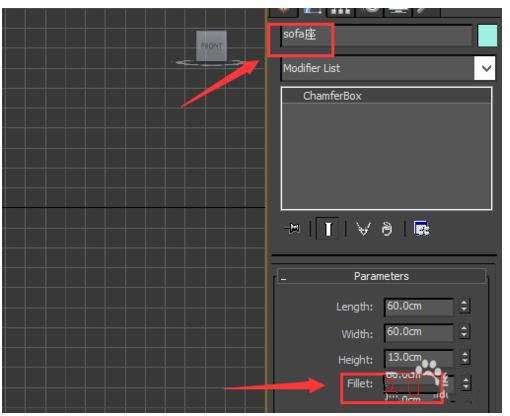Click Remove Modifier from stack icon
Viewport: 510px width, 416px height.
click(x=387, y=229)
